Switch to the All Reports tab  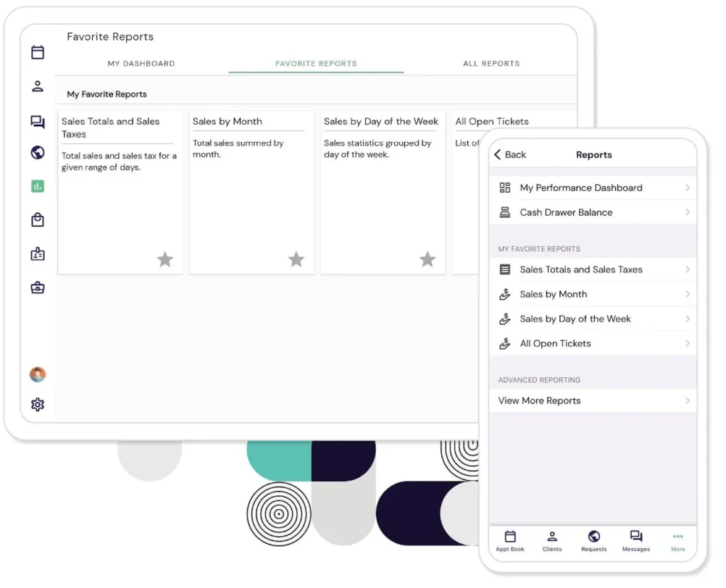pyautogui.click(x=491, y=64)
